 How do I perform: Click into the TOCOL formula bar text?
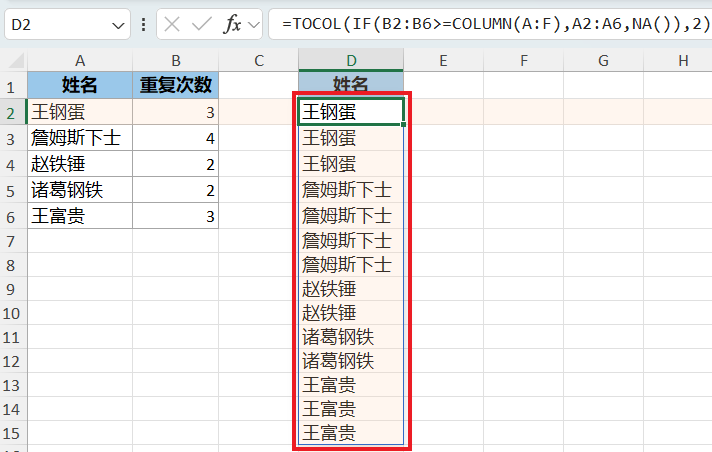[x=494, y=24]
